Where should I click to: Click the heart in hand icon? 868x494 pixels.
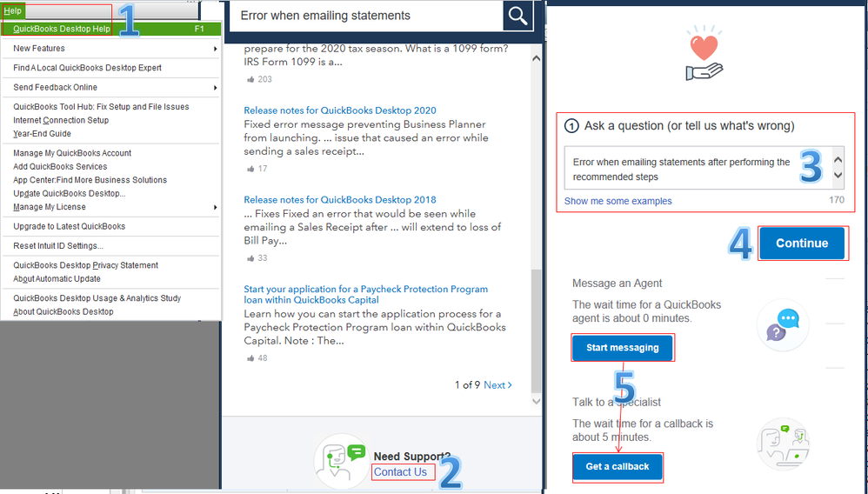704,54
